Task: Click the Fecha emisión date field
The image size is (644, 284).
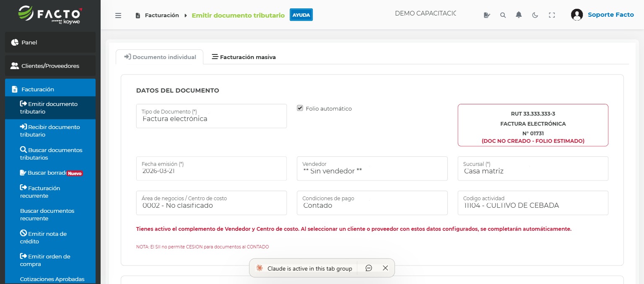Action: pyautogui.click(x=211, y=168)
